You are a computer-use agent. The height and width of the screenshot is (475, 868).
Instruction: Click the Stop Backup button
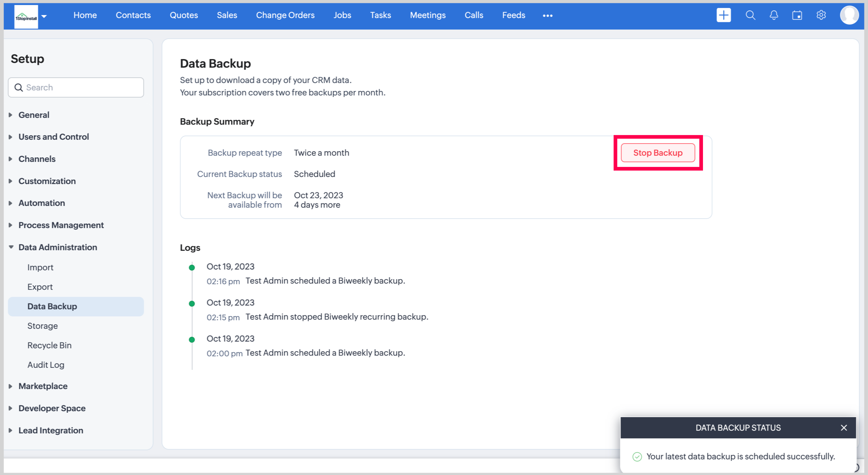(x=657, y=153)
